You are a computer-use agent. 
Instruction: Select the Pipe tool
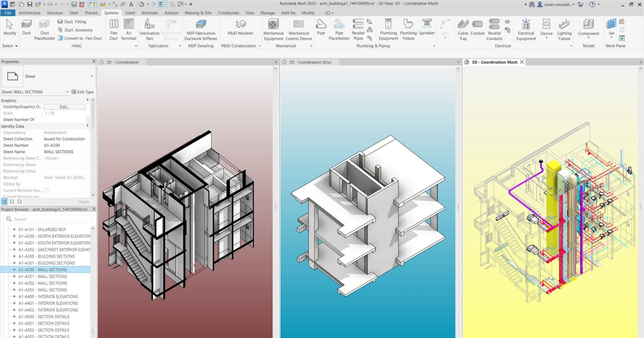(x=321, y=28)
